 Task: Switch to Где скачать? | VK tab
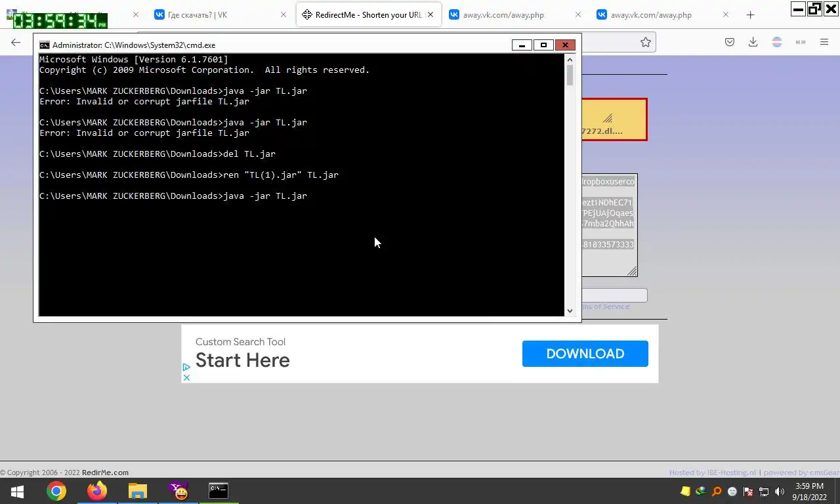pos(221,14)
